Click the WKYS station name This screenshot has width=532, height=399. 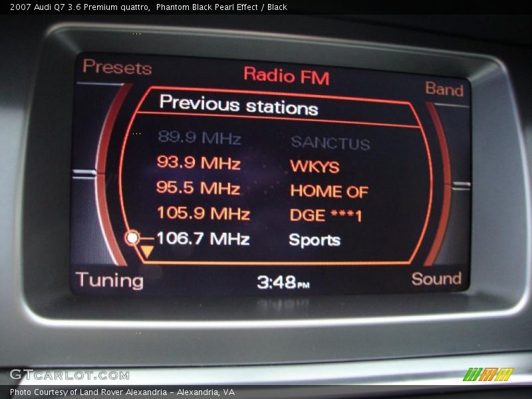coord(315,167)
